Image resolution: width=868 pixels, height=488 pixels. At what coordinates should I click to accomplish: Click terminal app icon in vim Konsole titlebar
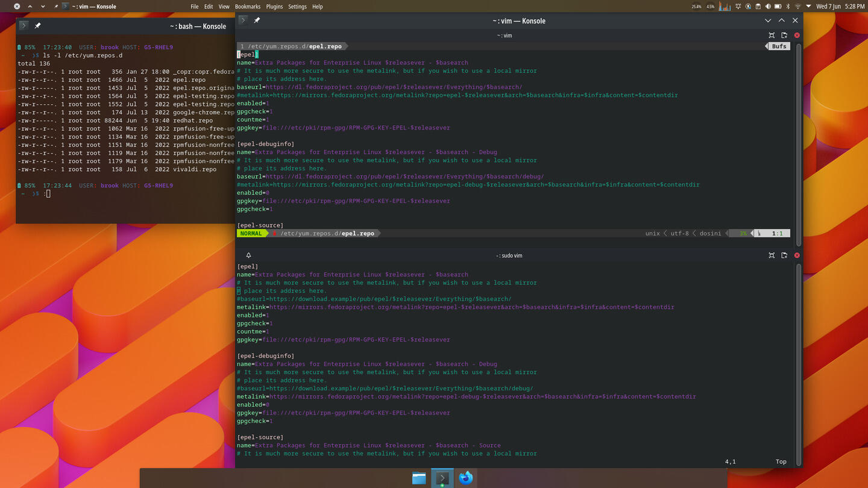tap(243, 20)
